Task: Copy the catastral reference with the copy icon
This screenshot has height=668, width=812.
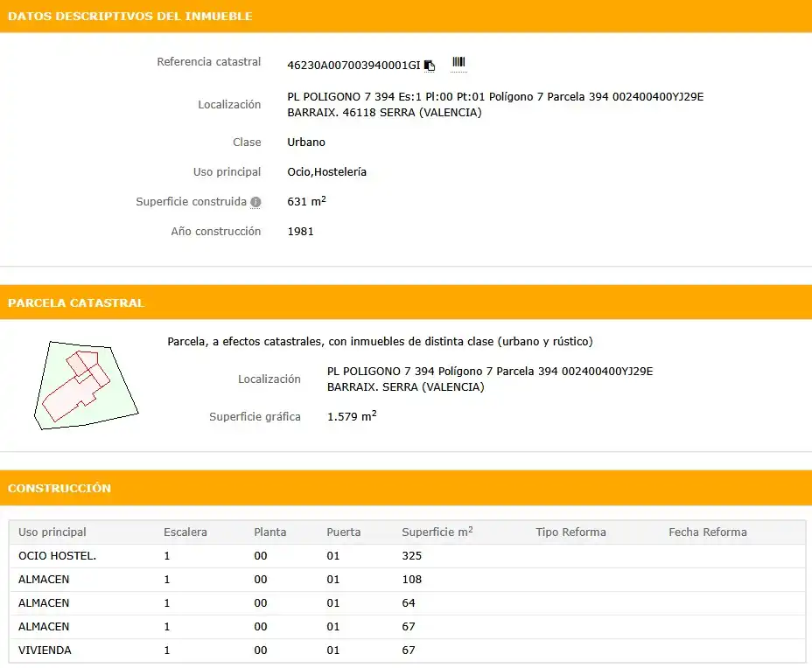Action: pyautogui.click(x=430, y=66)
